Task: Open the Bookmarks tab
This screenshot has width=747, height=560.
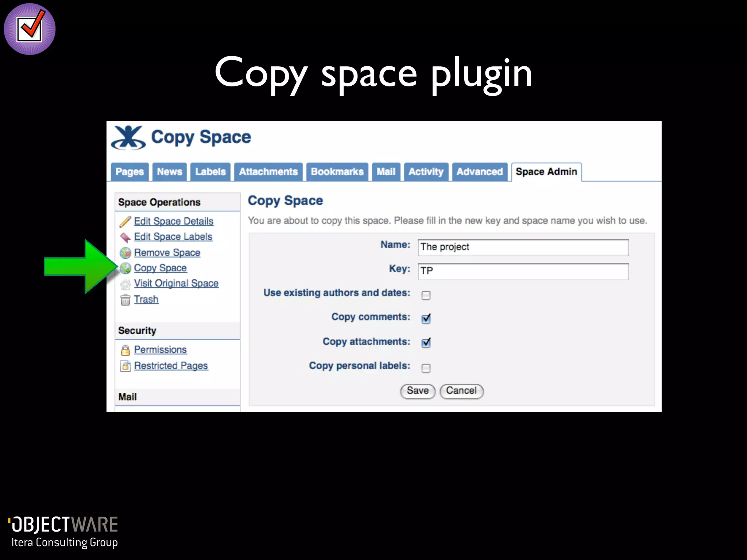Action: [337, 172]
